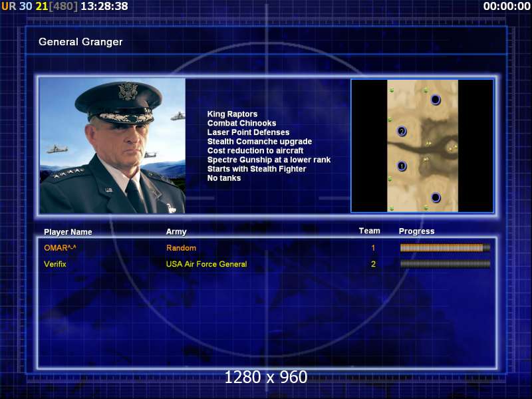Viewport: 532px width, 399px height.
Task: Click the 'Combat Chinooks' line
Action: [241, 123]
